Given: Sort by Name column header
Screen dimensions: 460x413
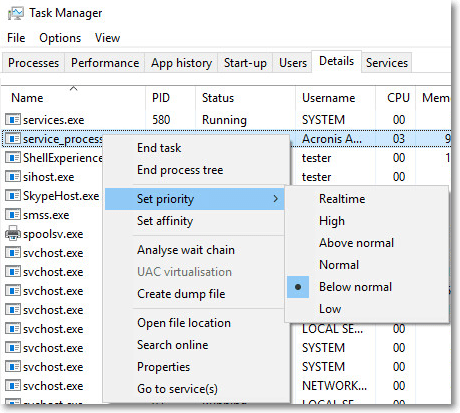Looking at the screenshot, I should [x=27, y=98].
